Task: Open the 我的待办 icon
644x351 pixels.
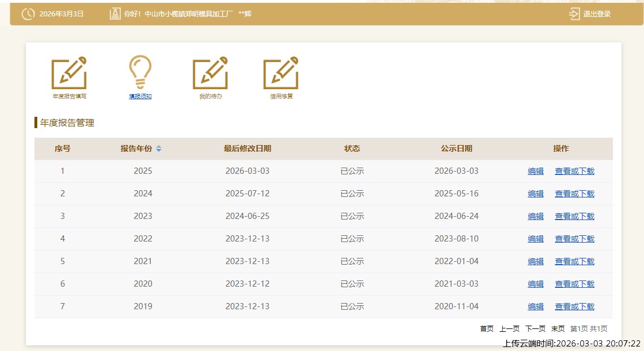Action: point(210,73)
